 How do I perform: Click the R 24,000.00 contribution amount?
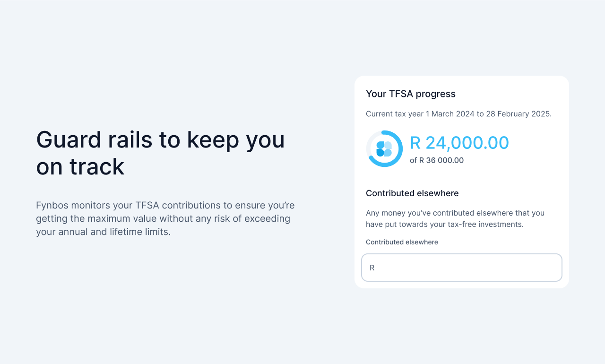459,143
